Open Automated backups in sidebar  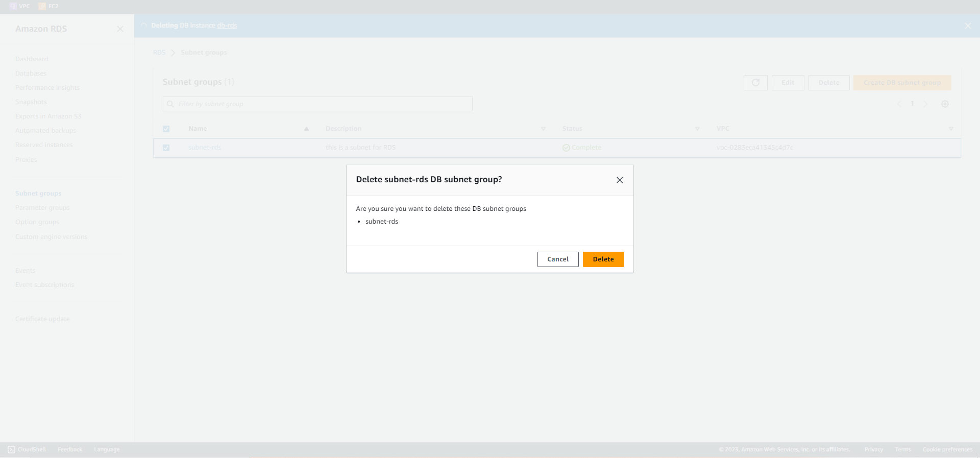45,131
